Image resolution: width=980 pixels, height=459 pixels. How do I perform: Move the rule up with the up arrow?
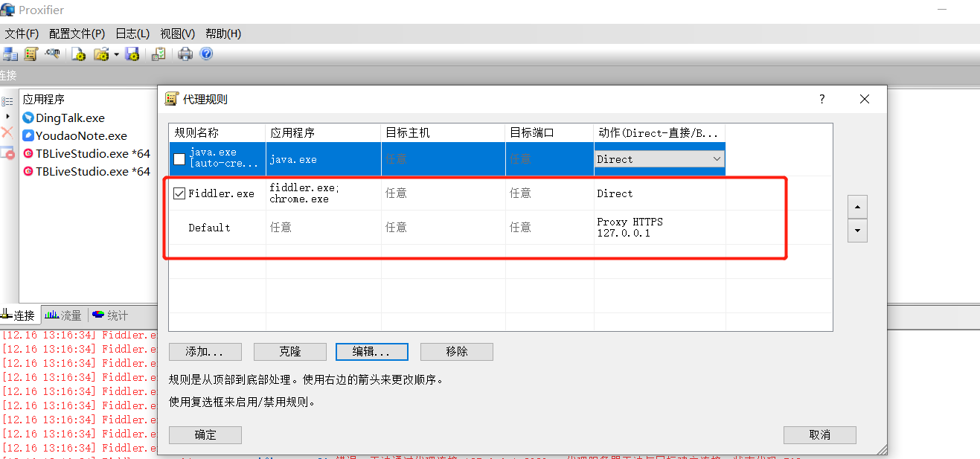[857, 207]
